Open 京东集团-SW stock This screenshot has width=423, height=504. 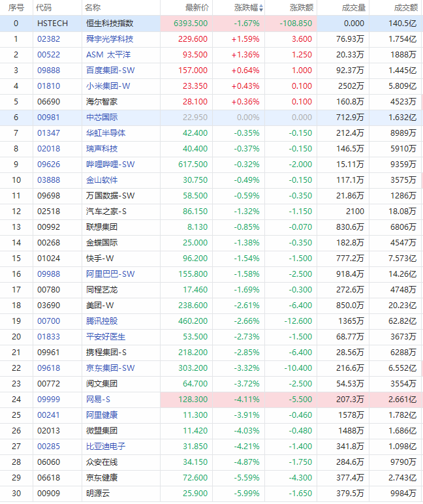pyautogui.click(x=110, y=368)
